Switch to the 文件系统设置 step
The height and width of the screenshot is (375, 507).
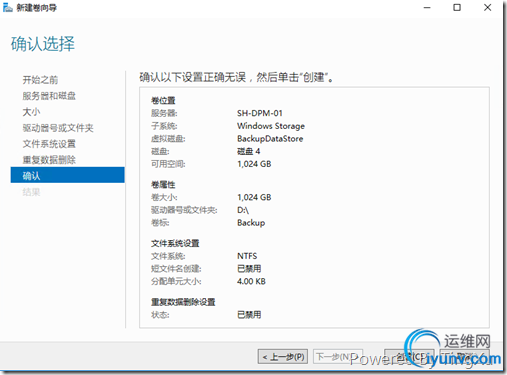point(49,144)
